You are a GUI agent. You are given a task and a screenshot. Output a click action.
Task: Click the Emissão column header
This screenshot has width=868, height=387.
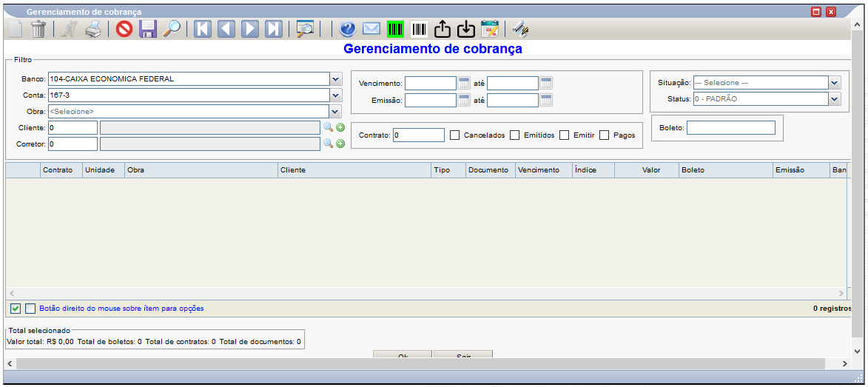[801, 170]
